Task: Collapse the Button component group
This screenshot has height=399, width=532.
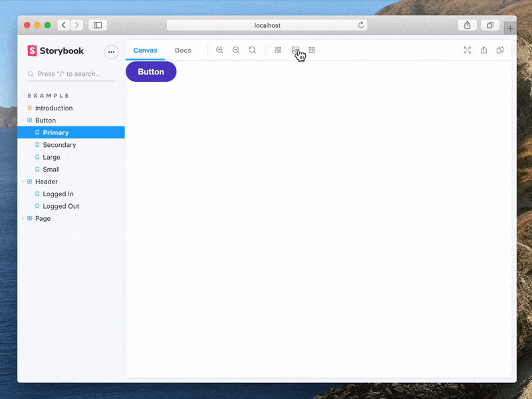Action: (71, 120)
